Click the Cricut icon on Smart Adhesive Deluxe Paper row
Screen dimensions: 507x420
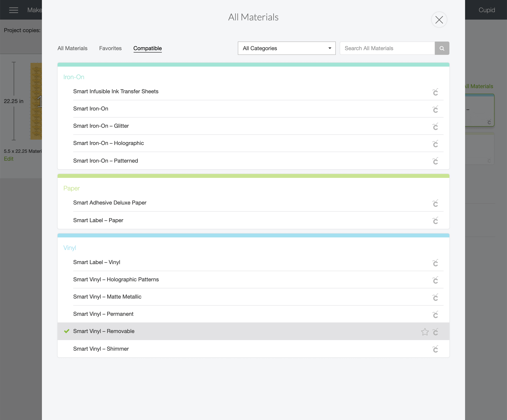tap(435, 203)
